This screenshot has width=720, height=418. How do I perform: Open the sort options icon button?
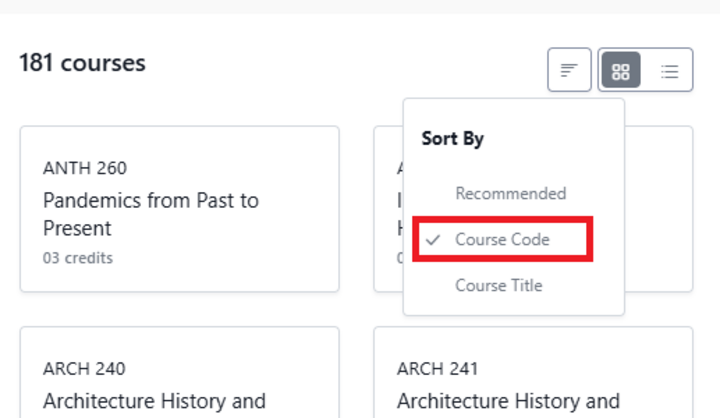(x=569, y=71)
